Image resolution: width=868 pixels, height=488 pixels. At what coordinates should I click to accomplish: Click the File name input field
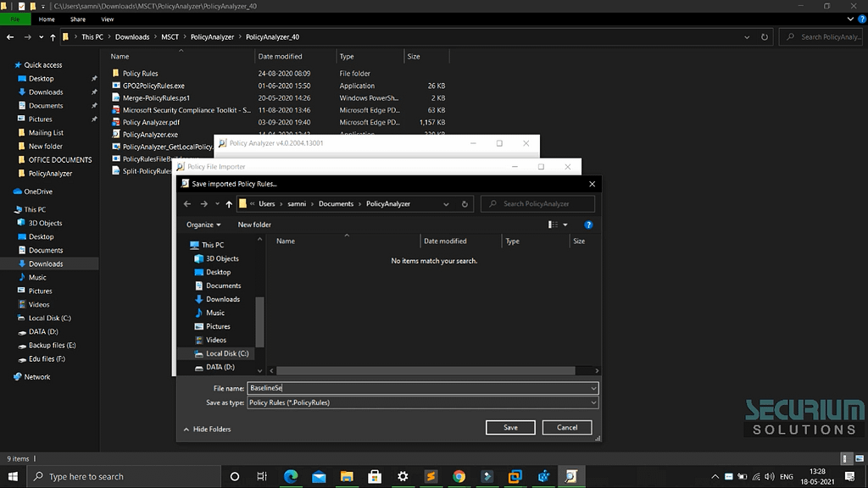pyautogui.click(x=419, y=388)
